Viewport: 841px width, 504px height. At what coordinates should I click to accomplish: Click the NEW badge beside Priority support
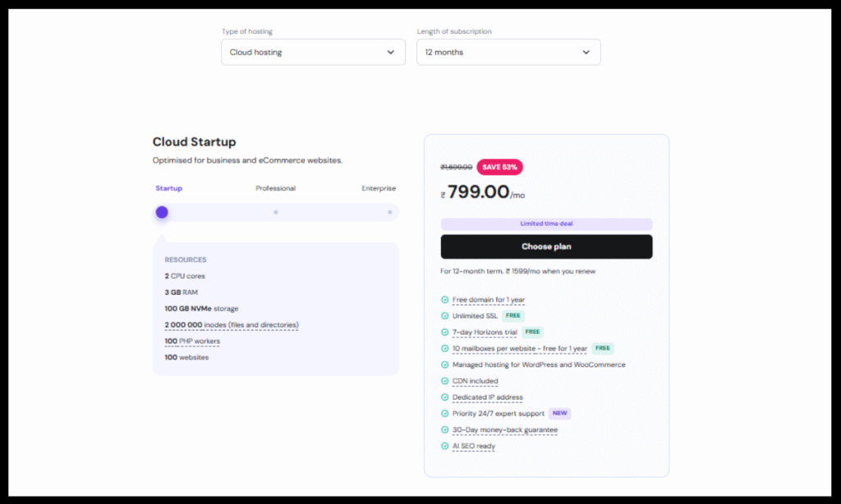click(x=559, y=413)
